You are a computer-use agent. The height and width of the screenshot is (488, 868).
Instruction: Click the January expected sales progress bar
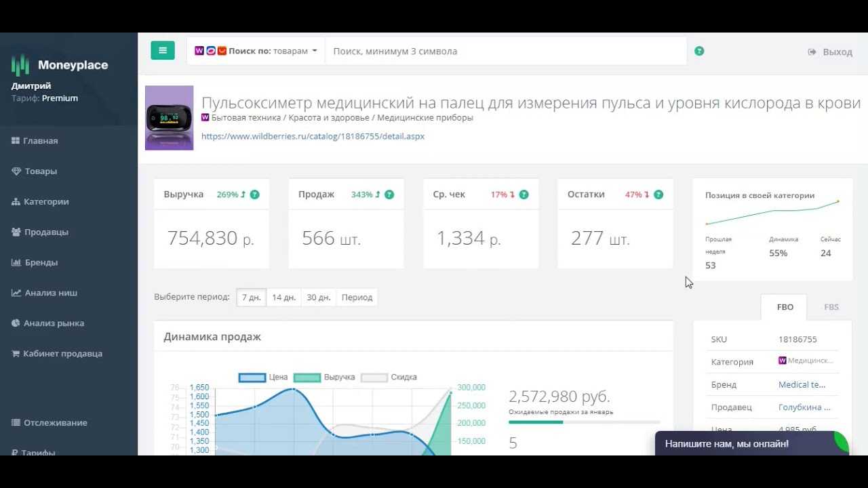point(584,422)
